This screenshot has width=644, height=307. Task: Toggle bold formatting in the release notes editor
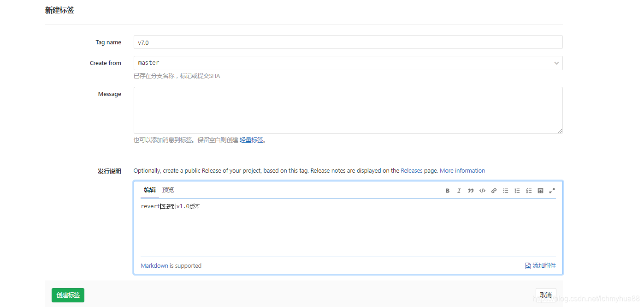(447, 190)
